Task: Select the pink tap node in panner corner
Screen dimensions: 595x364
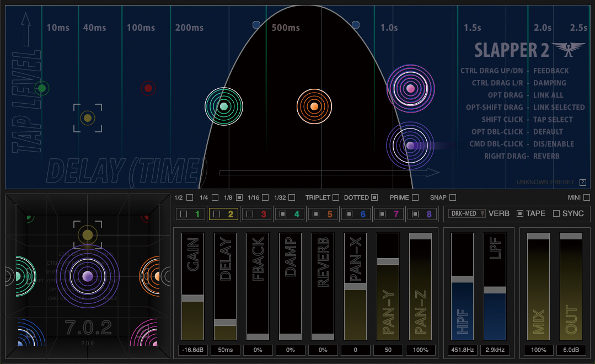Action: [x=144, y=333]
